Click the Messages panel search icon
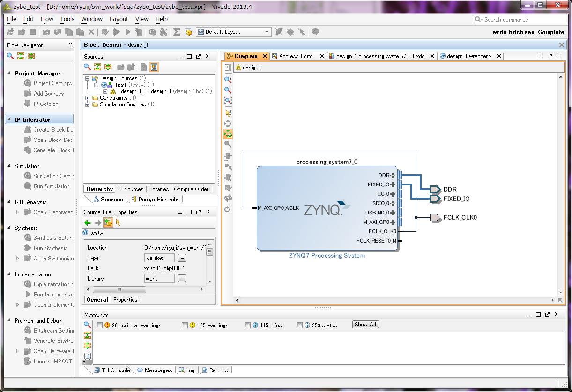572x392 pixels. pos(87,325)
